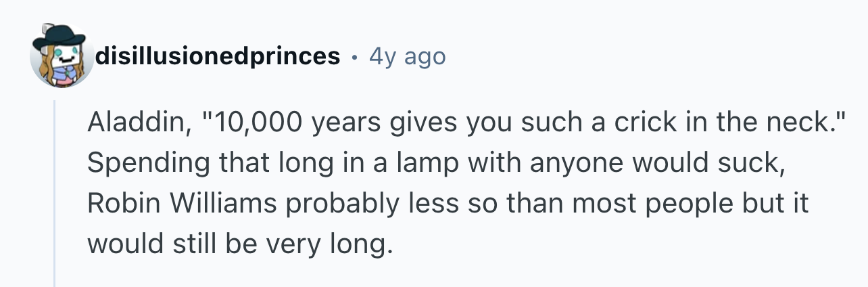
Task: Click the black hat on the avatar
Action: [x=59, y=35]
